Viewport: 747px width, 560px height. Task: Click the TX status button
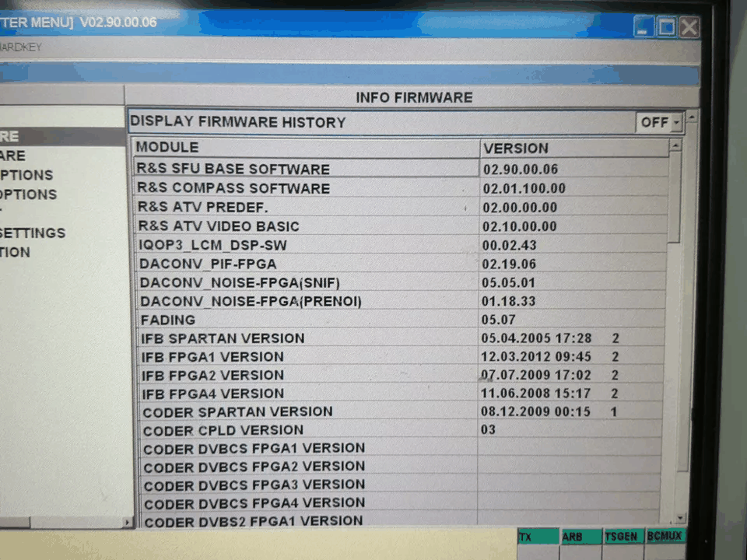(x=538, y=537)
